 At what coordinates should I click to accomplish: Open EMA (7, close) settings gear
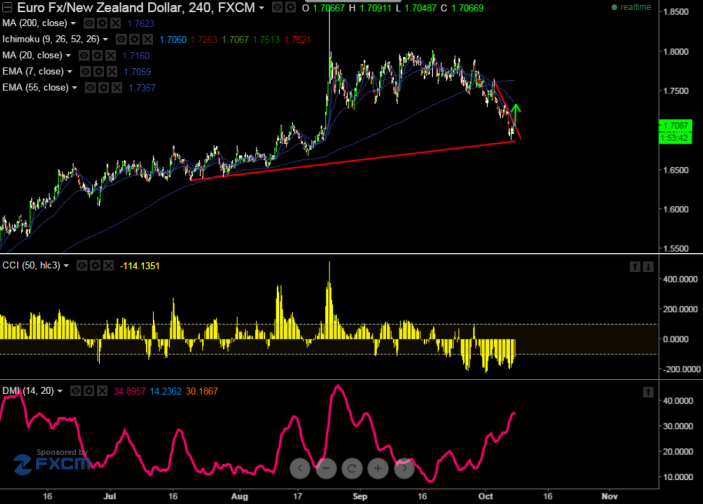point(99,72)
